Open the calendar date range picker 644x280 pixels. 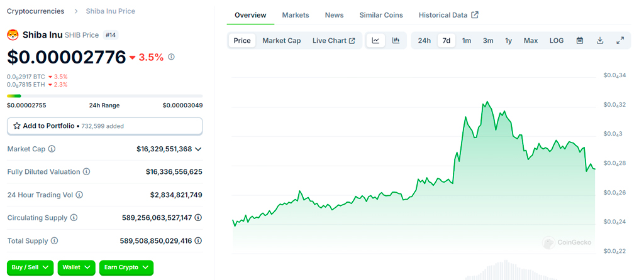click(580, 41)
